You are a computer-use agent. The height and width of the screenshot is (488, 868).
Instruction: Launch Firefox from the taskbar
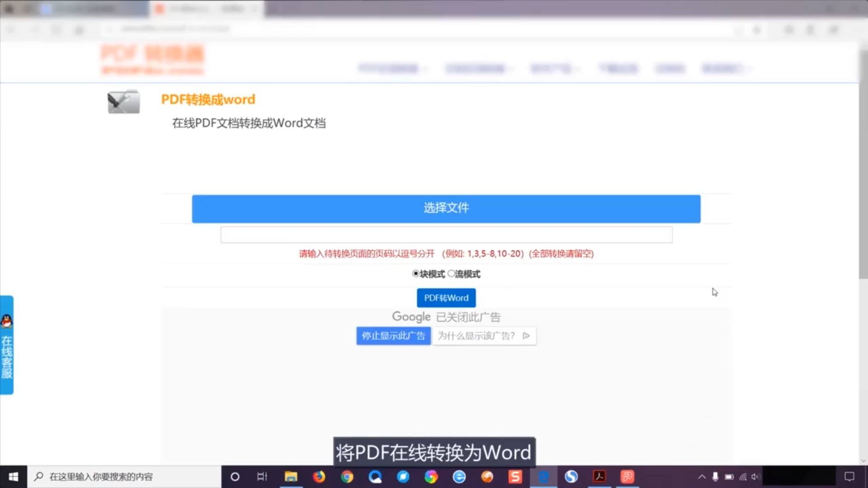(x=319, y=477)
